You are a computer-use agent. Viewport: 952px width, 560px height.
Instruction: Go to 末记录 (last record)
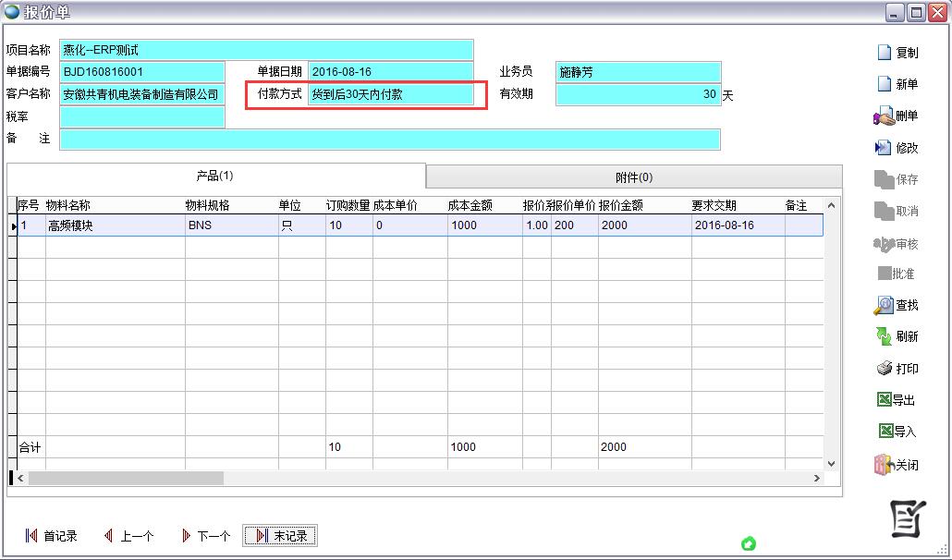(281, 536)
